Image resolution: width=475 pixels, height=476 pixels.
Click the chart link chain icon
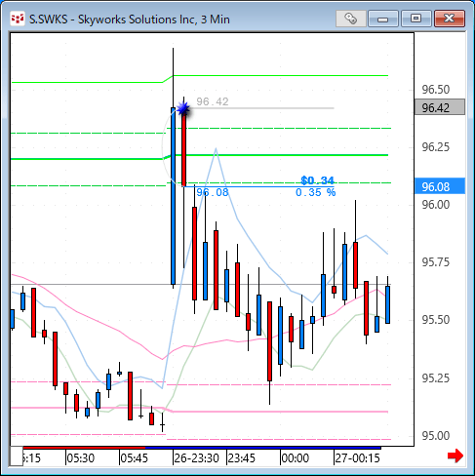350,19
